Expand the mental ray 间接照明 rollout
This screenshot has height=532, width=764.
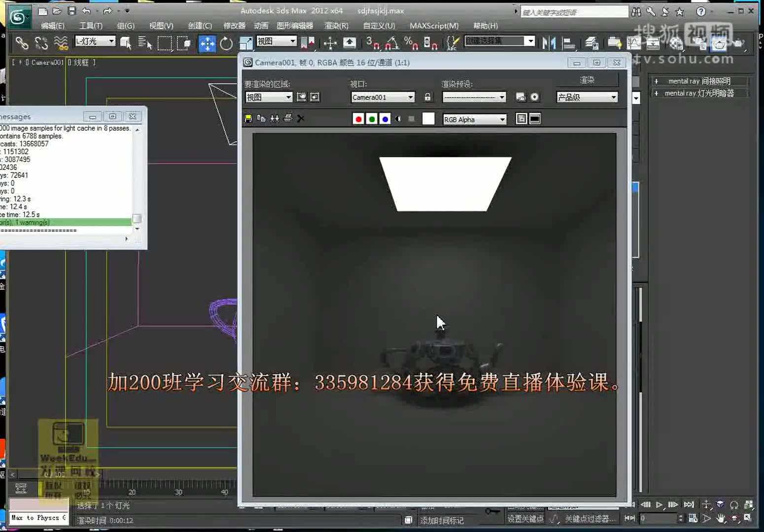(700, 81)
